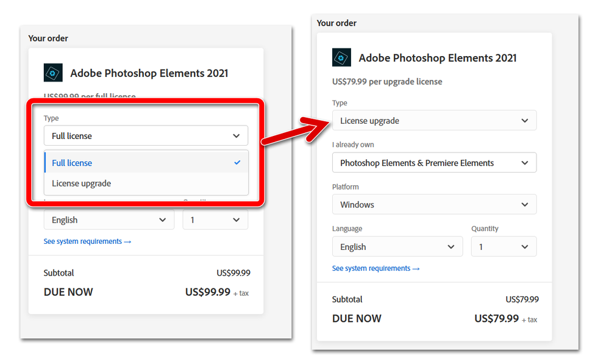Open the English Language dropdown in left panel
The width and height of the screenshot is (609, 364).
(x=109, y=220)
